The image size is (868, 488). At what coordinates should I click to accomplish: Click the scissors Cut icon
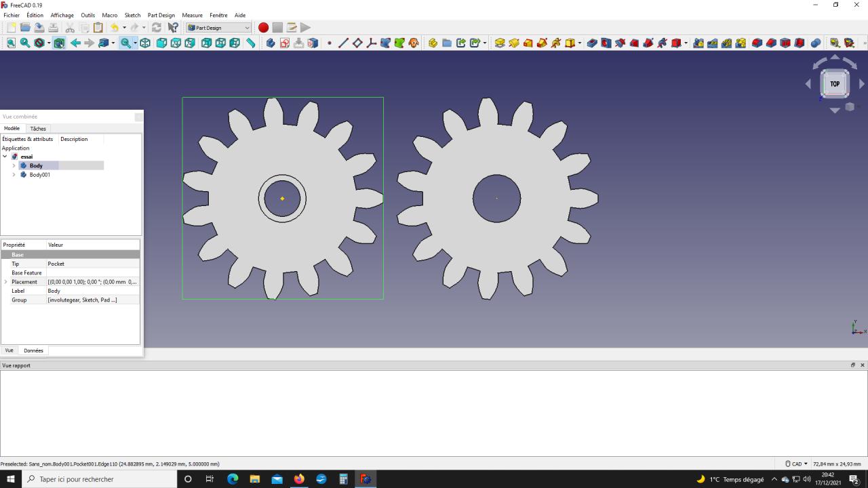70,28
